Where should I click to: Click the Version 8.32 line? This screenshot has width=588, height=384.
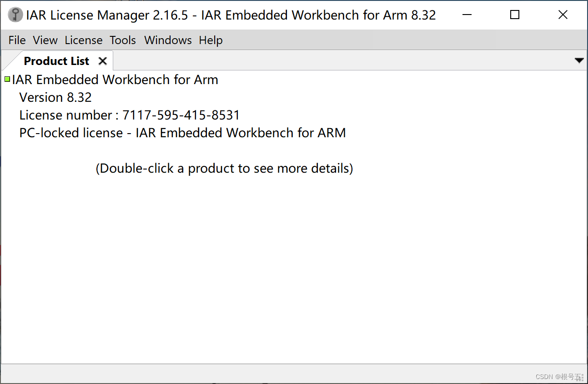(55, 97)
